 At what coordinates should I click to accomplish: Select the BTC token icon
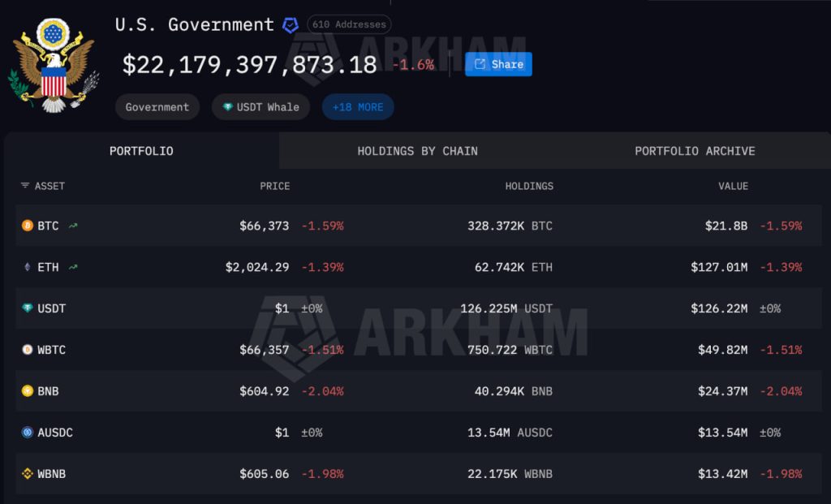coord(28,226)
